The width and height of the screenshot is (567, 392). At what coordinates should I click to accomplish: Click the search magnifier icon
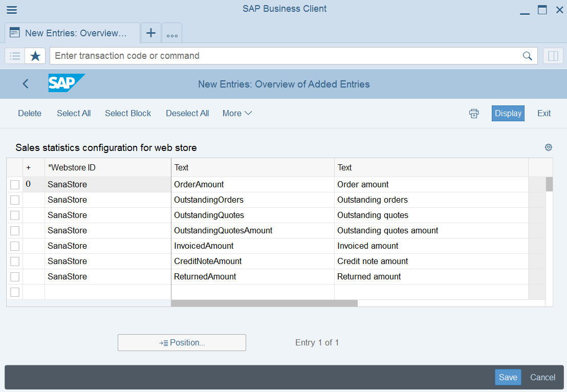(x=527, y=56)
